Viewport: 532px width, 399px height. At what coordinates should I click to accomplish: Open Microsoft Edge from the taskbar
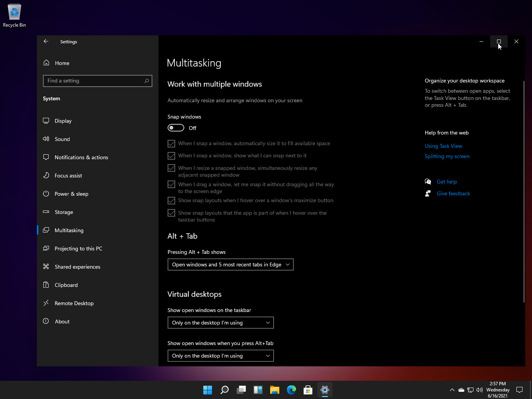291,390
